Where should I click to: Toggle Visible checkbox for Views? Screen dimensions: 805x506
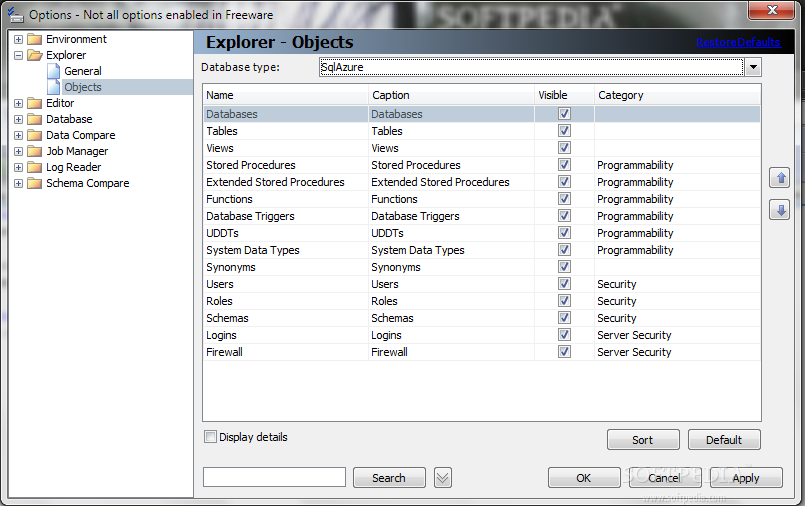[564, 148]
